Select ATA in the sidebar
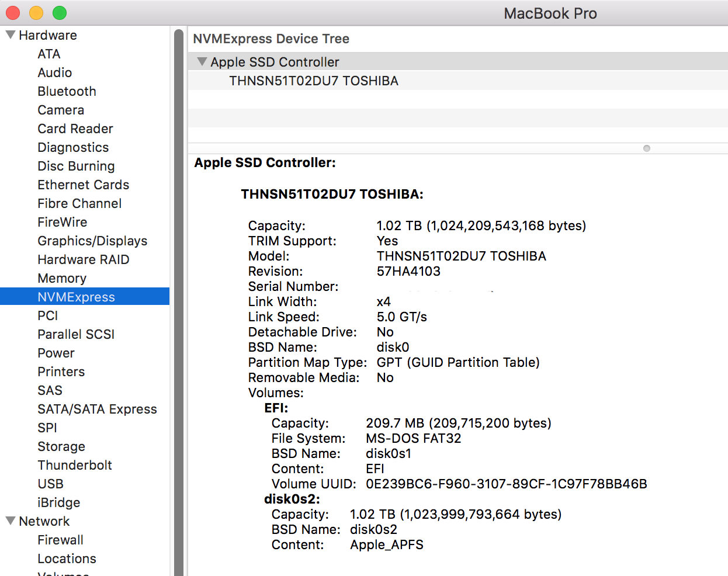Image resolution: width=728 pixels, height=576 pixels. (x=49, y=54)
